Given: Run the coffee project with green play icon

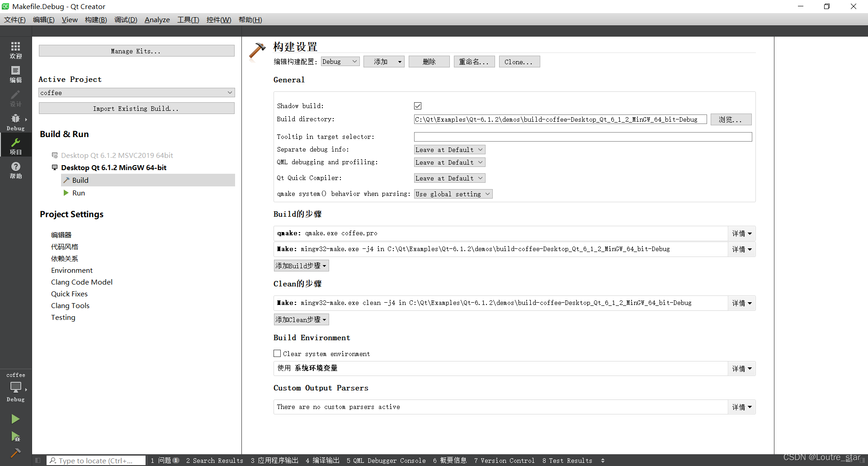Looking at the screenshot, I should click(15, 418).
